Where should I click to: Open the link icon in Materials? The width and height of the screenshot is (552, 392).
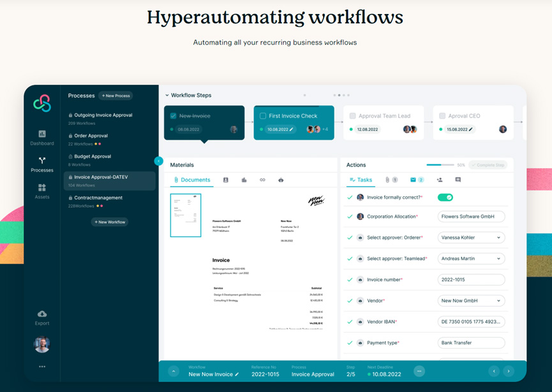click(x=262, y=180)
